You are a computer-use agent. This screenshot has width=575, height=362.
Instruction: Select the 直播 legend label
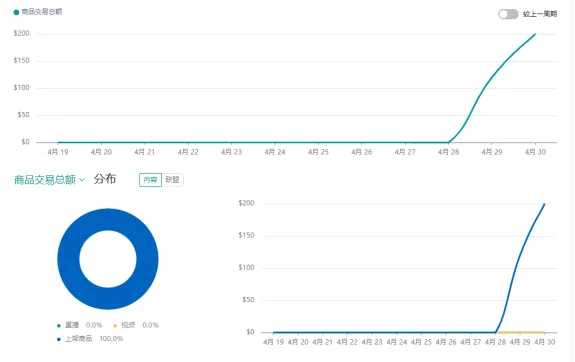(x=72, y=325)
